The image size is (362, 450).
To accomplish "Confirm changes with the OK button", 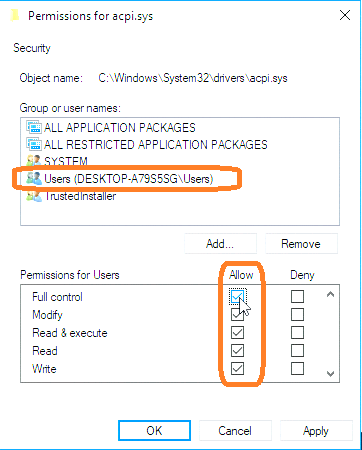I will 154,431.
